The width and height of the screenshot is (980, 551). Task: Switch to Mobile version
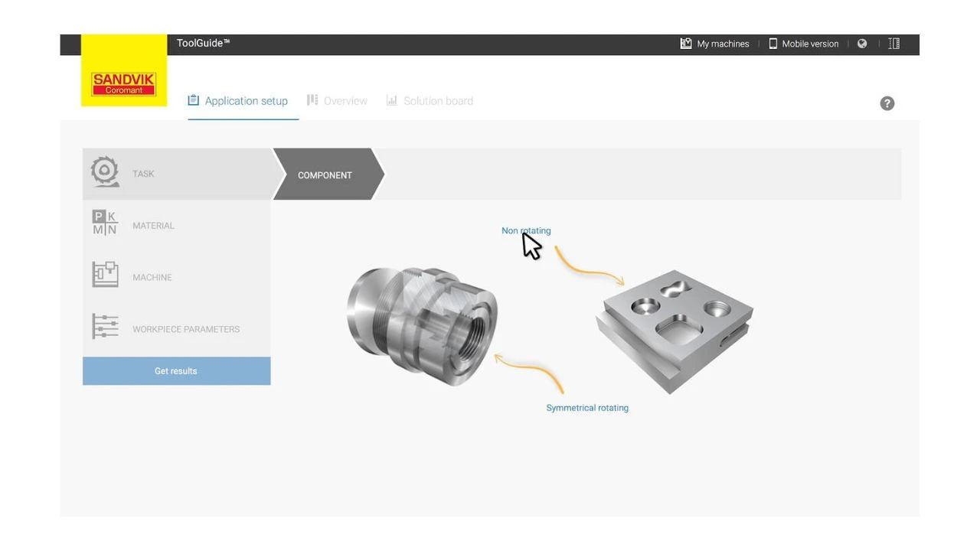(x=803, y=44)
